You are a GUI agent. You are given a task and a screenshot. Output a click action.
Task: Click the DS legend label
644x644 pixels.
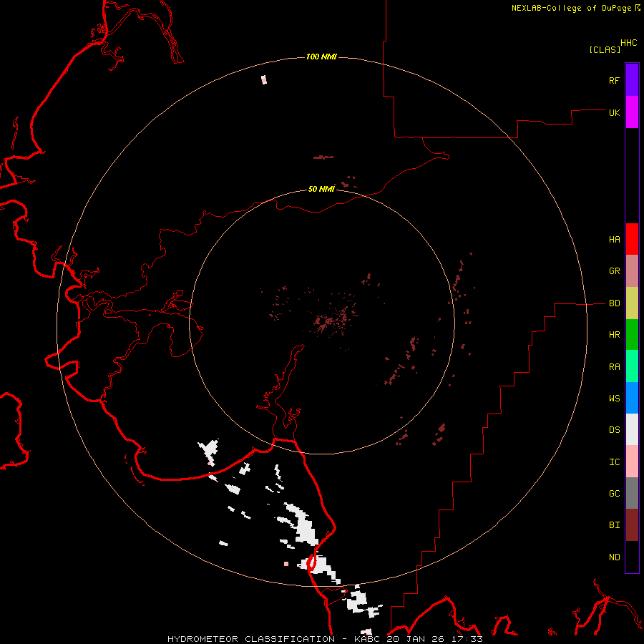point(614,430)
